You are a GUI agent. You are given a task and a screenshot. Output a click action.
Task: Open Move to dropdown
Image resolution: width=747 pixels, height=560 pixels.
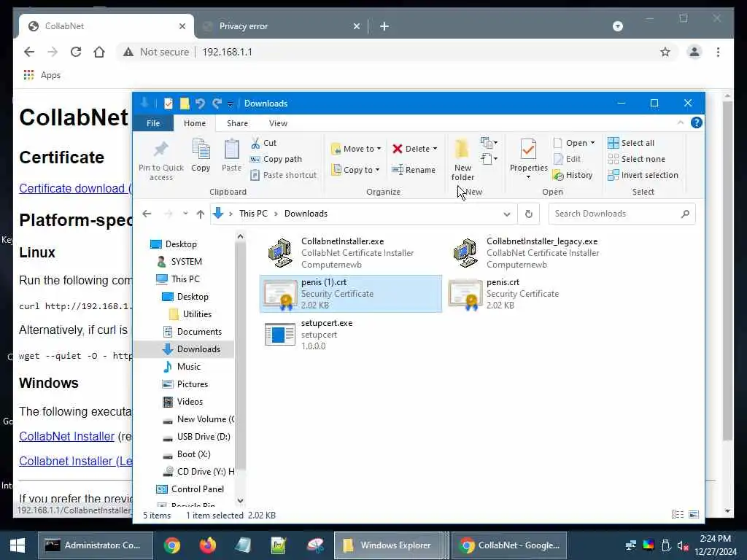pyautogui.click(x=356, y=149)
